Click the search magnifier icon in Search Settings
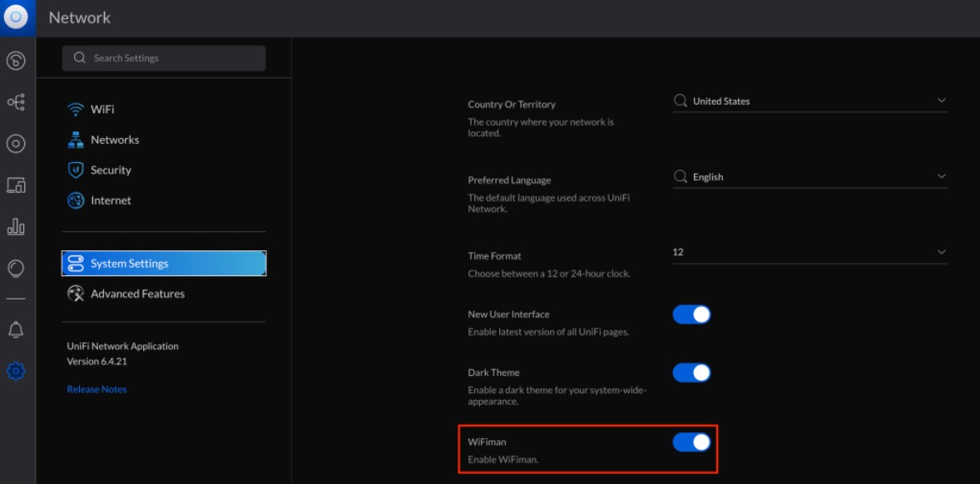 pyautogui.click(x=79, y=57)
